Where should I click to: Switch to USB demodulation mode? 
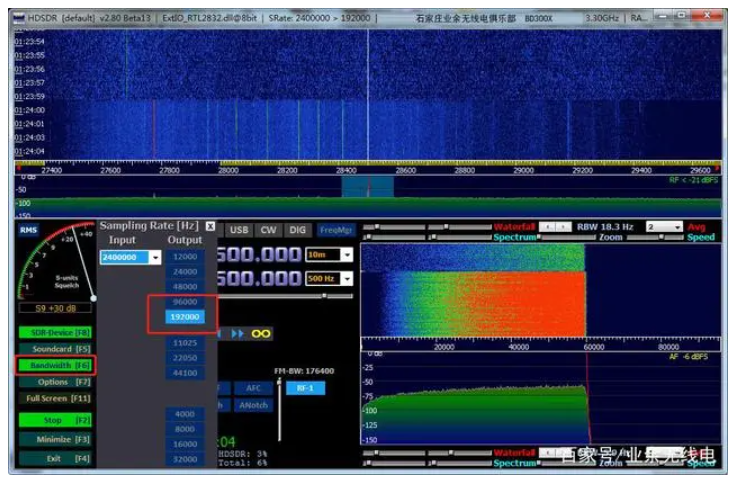tap(240, 230)
